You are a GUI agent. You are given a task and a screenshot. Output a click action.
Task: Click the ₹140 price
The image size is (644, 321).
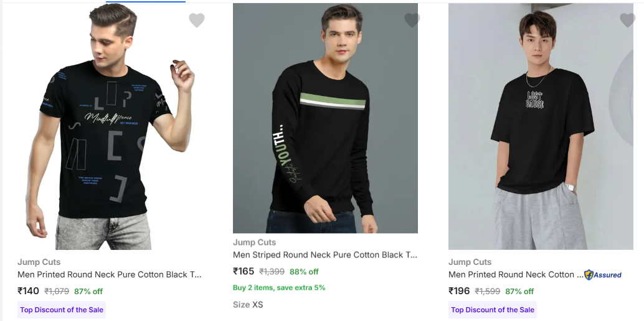click(29, 291)
